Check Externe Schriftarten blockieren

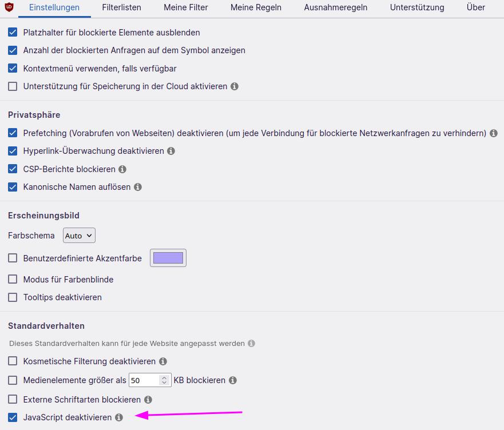point(13,400)
